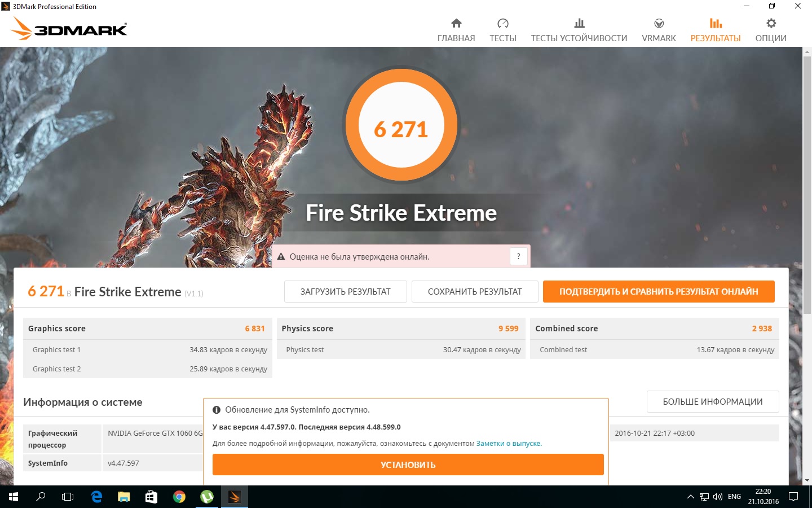The image size is (812, 508).
Task: Click the Combined score value 2 938
Action: tap(762, 329)
